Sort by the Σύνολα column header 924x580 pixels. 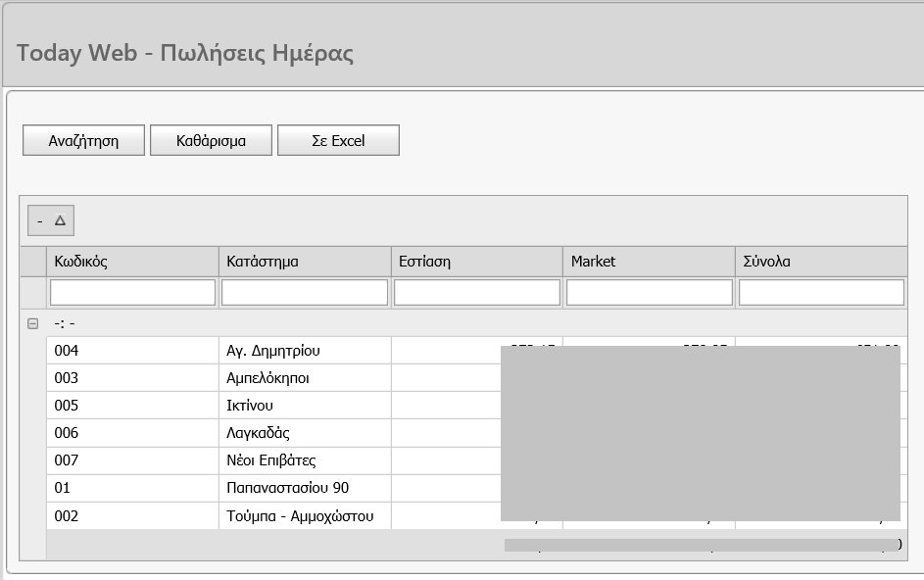(820, 262)
